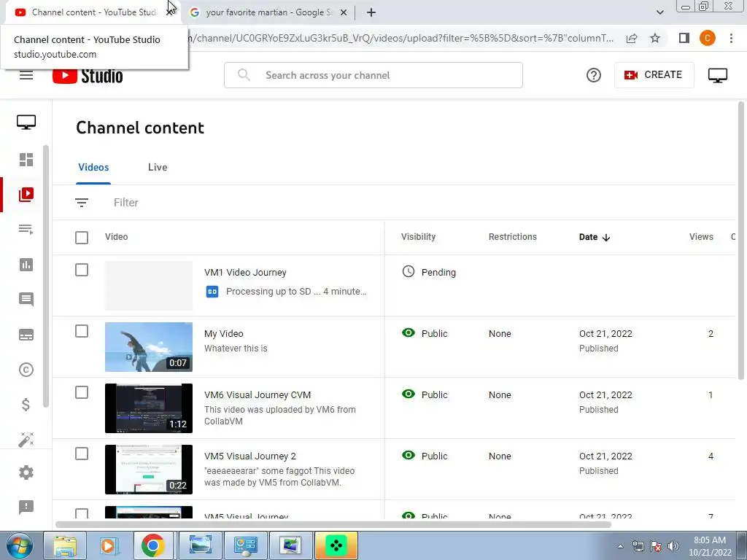The image size is (747, 560).
Task: Check the My Video row checkbox
Action: tap(82, 331)
